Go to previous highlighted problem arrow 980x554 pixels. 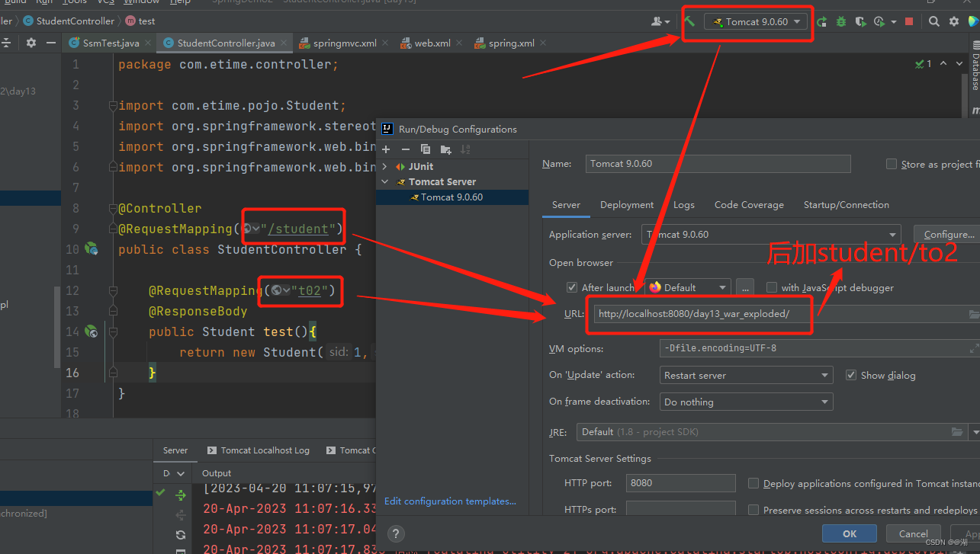pyautogui.click(x=943, y=64)
